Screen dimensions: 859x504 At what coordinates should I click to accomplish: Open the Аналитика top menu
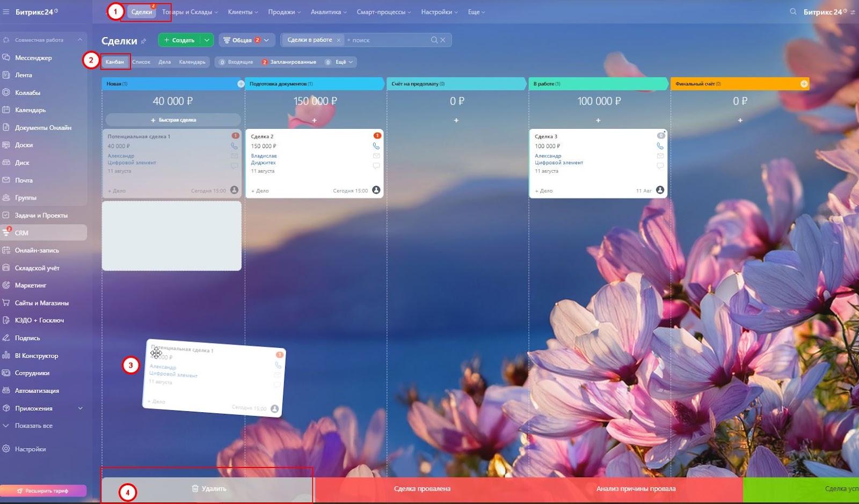click(x=329, y=12)
